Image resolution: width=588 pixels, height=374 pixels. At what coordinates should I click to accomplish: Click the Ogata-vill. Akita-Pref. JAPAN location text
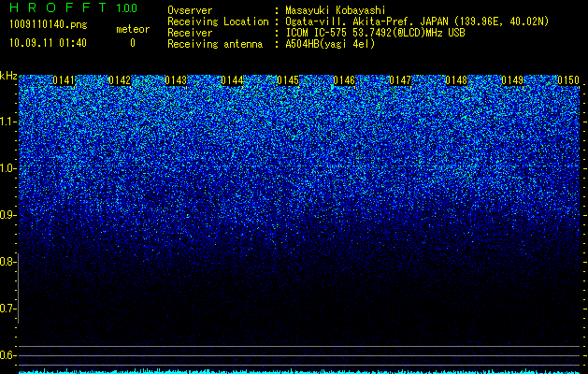417,22
